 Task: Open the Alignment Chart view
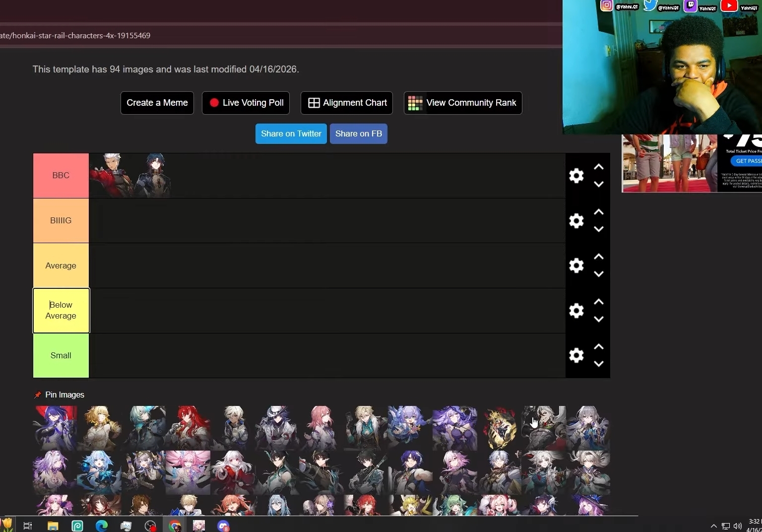coord(347,103)
